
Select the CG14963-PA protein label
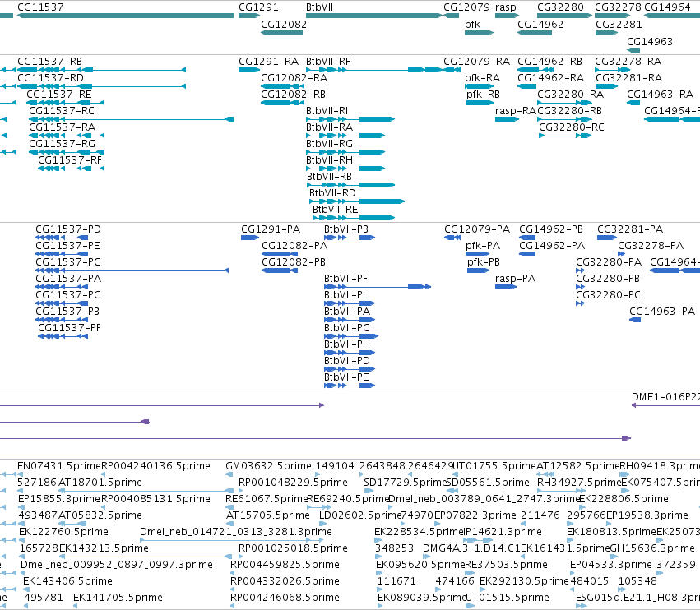tap(662, 311)
